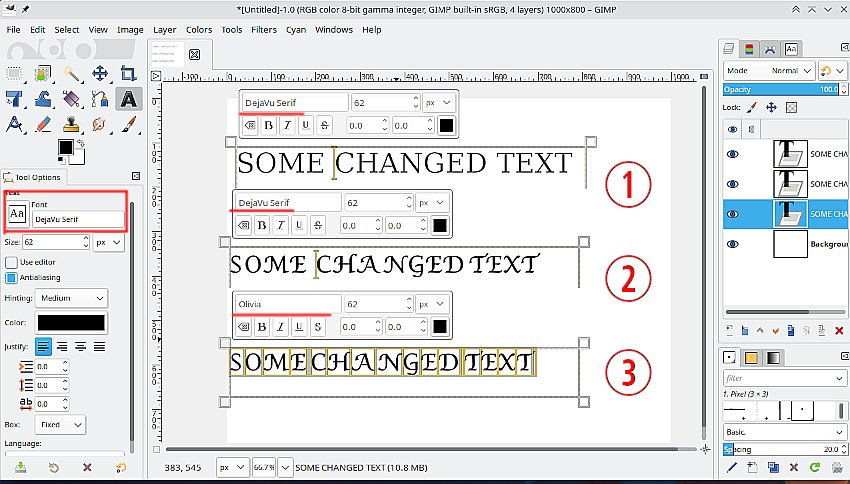The height and width of the screenshot is (484, 850).
Task: Raise the layer with up-arrow icon
Action: [x=760, y=330]
